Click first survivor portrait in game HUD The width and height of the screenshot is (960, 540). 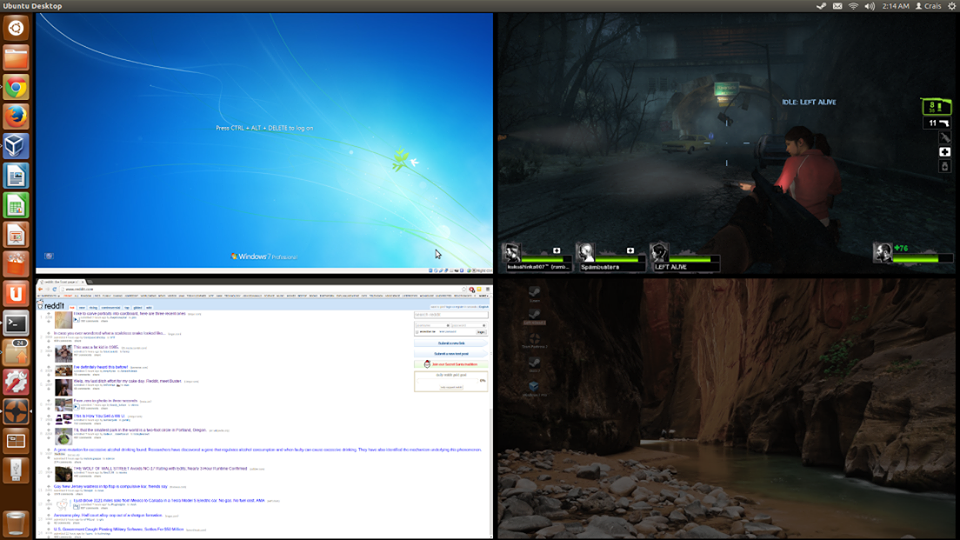pos(511,252)
